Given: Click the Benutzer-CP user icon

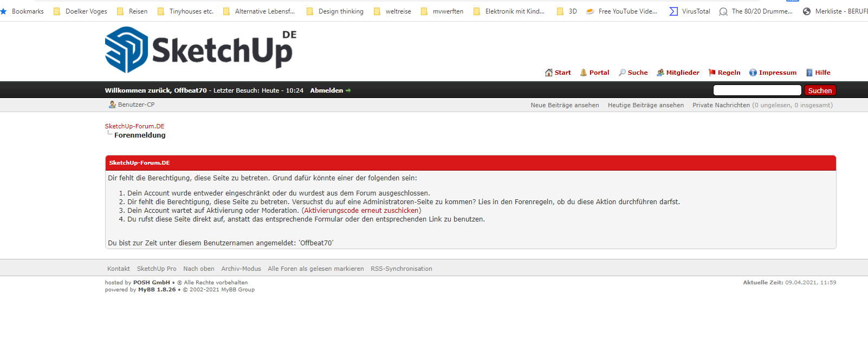Looking at the screenshot, I should pyautogui.click(x=112, y=105).
